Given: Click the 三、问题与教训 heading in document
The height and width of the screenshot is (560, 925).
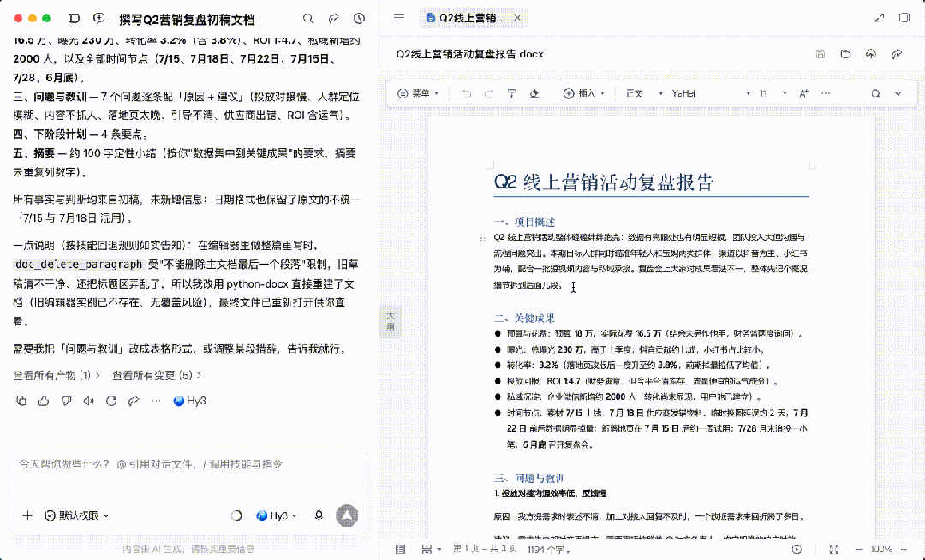Looking at the screenshot, I should pos(530,478).
